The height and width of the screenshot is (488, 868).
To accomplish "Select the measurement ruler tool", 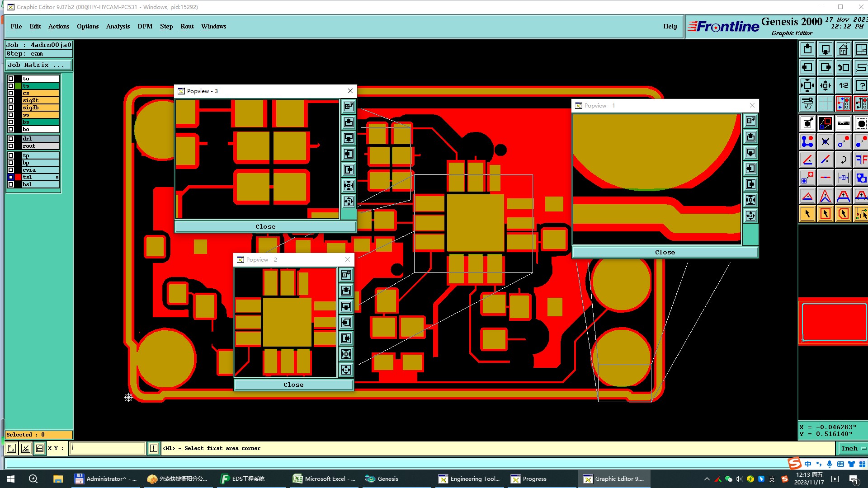I will click(x=843, y=123).
